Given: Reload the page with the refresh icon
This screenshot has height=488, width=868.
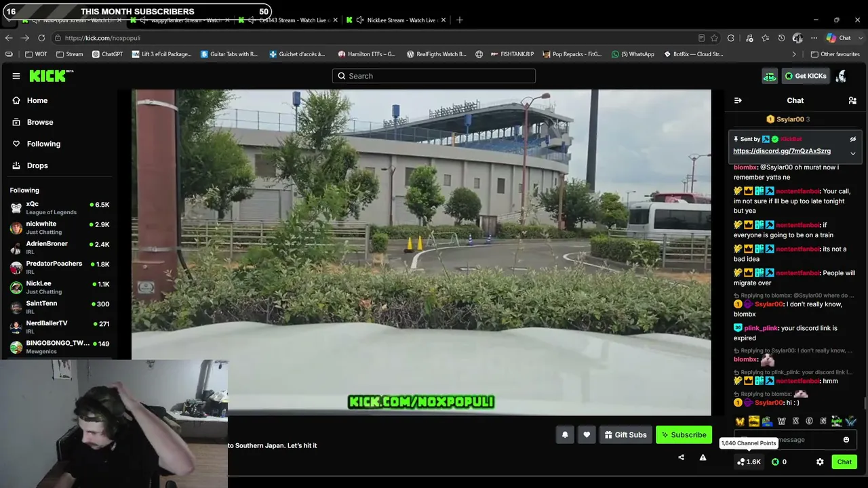Looking at the screenshot, I should (x=41, y=38).
